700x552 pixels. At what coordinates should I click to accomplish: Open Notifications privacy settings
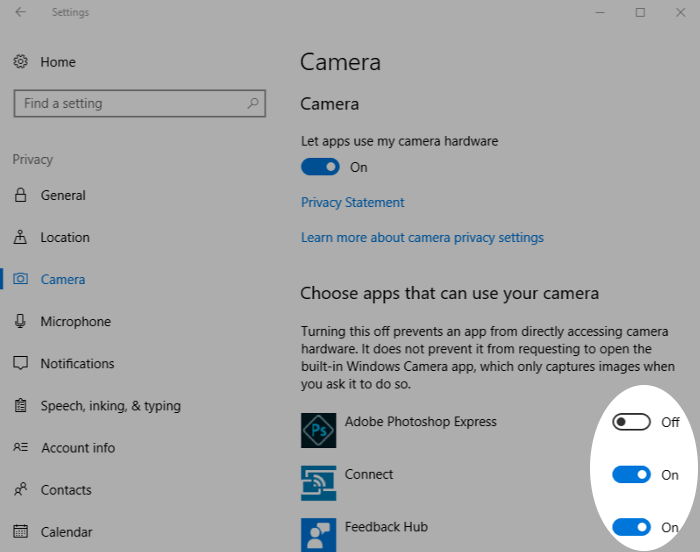pos(77,364)
